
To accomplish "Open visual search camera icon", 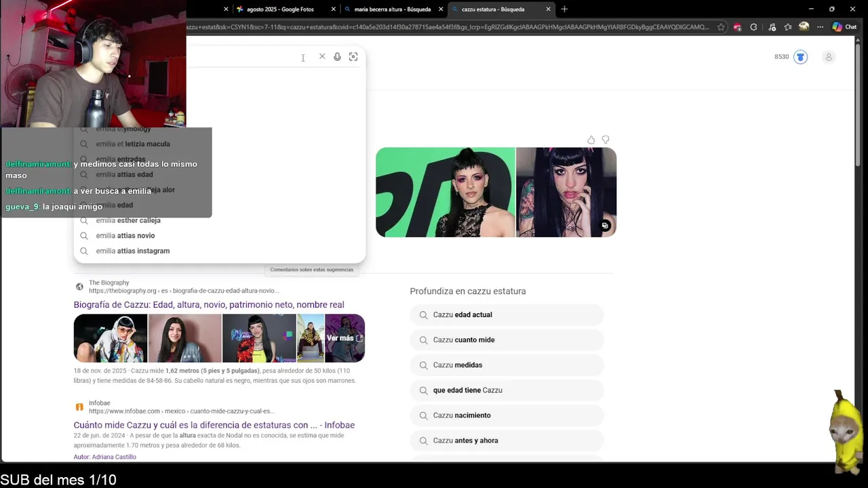I will [353, 57].
